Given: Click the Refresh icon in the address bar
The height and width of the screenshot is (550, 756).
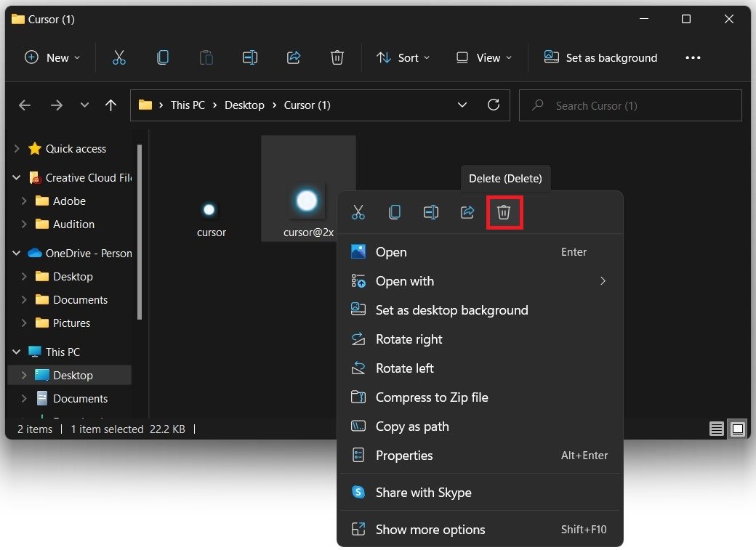Looking at the screenshot, I should coord(494,105).
